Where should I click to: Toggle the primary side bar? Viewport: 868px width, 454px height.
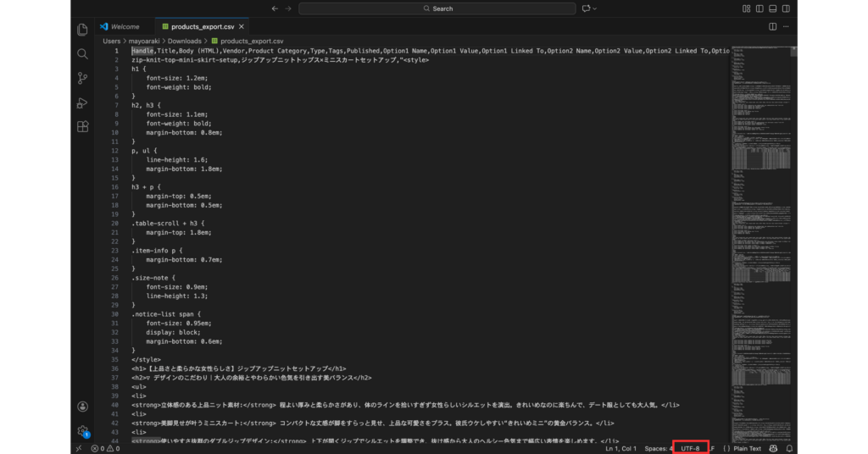coord(759,8)
